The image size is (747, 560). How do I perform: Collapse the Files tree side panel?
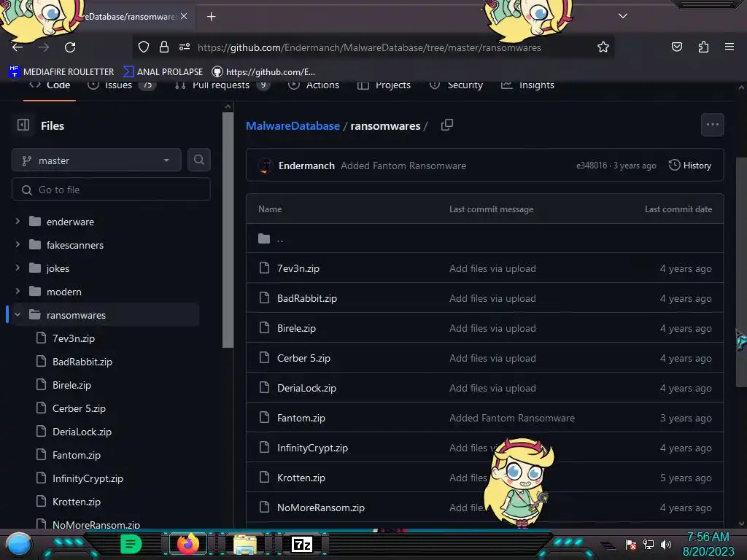[23, 125]
